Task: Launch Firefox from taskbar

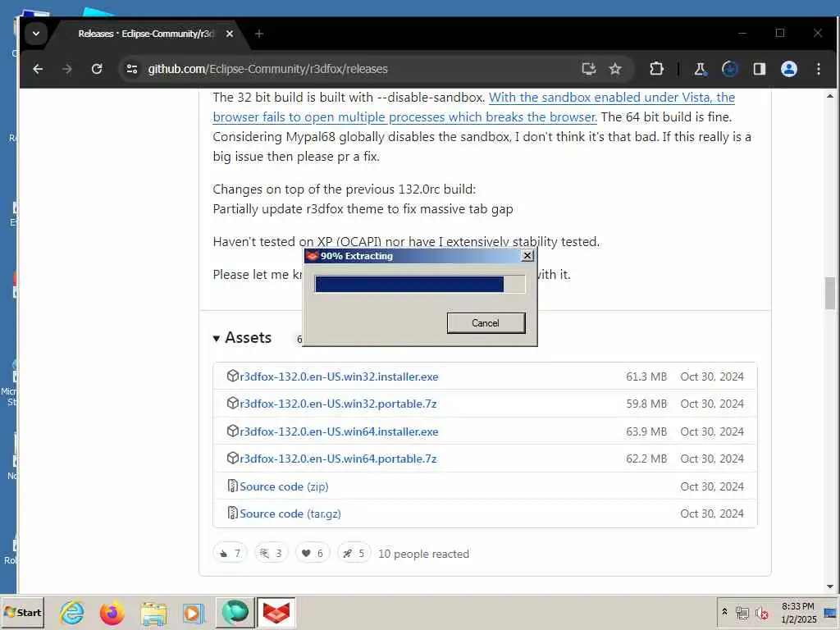Action: (x=112, y=613)
